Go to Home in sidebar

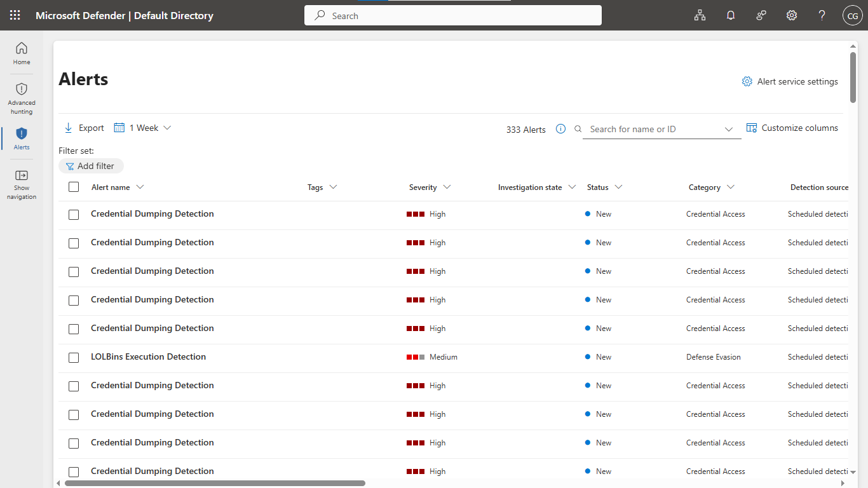tap(22, 53)
